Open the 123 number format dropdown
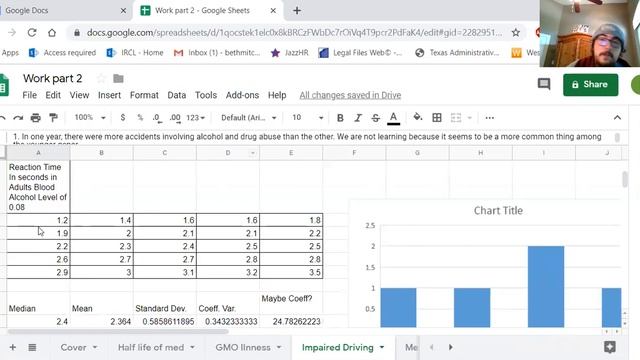 (196, 118)
